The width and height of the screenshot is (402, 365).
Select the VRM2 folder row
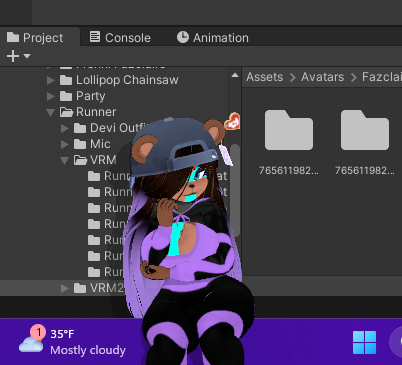(115, 288)
